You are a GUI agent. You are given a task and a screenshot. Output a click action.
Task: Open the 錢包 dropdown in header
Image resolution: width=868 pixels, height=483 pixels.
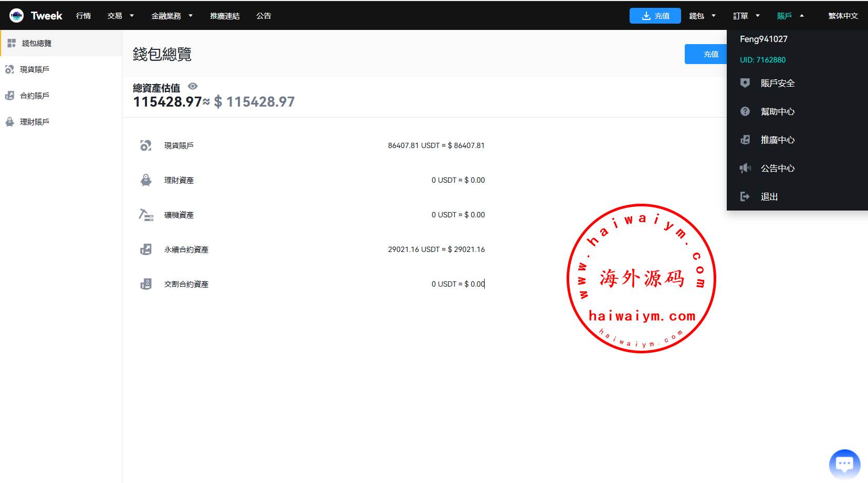pos(702,16)
